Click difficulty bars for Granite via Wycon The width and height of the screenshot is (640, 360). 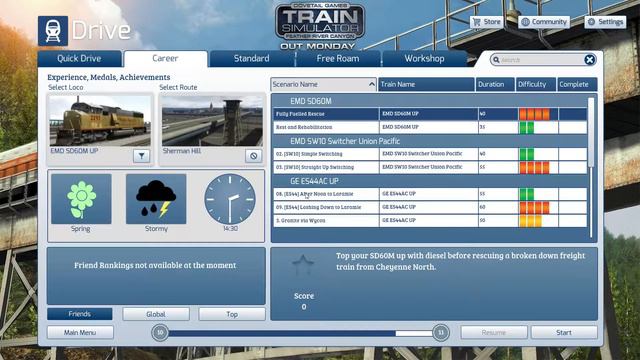click(530, 221)
